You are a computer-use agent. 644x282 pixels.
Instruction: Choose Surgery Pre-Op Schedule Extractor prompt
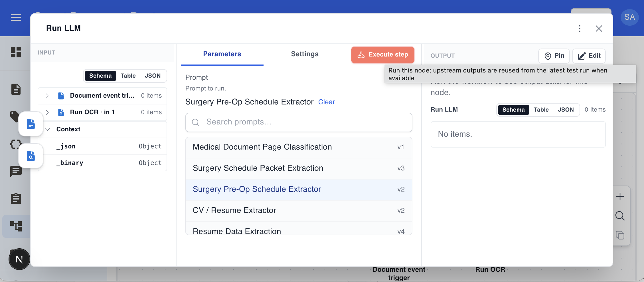click(299, 190)
